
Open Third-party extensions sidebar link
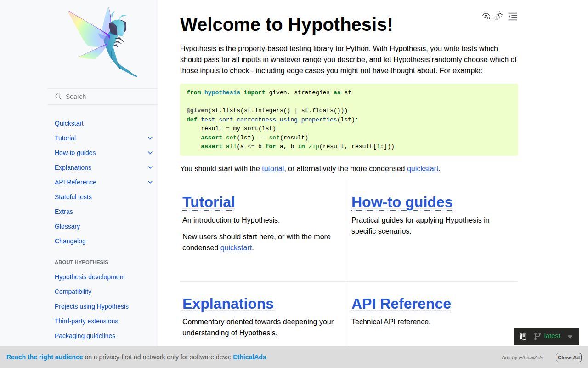click(86, 321)
